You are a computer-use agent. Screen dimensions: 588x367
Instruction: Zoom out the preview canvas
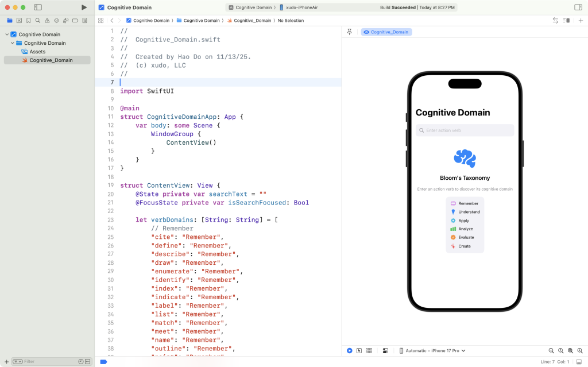tap(551, 350)
